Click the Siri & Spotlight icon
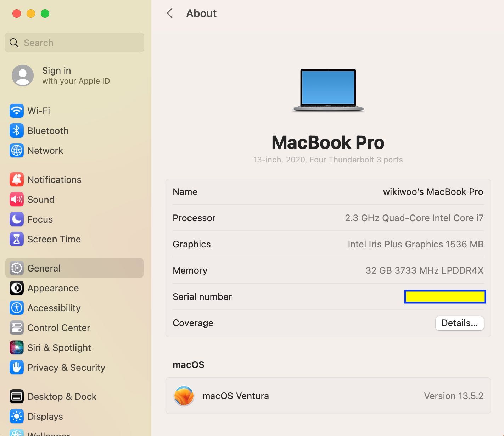This screenshot has height=436, width=504. (17, 348)
